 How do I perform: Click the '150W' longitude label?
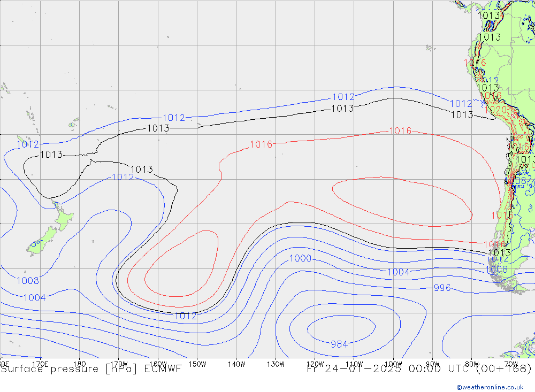click(197, 364)
